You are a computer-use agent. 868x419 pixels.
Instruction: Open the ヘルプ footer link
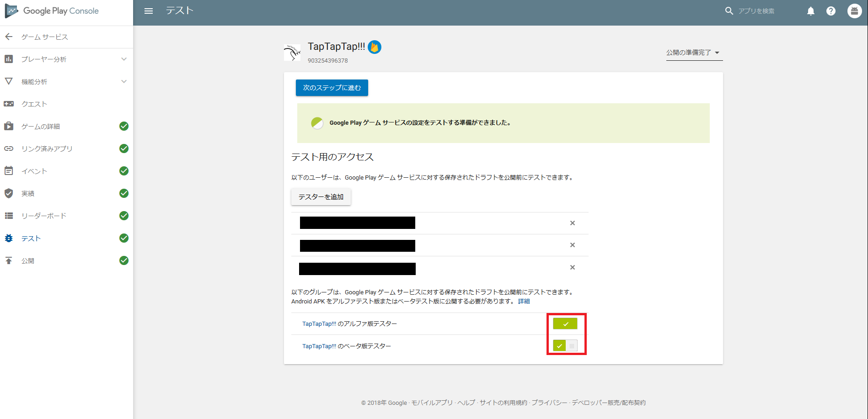click(x=466, y=403)
